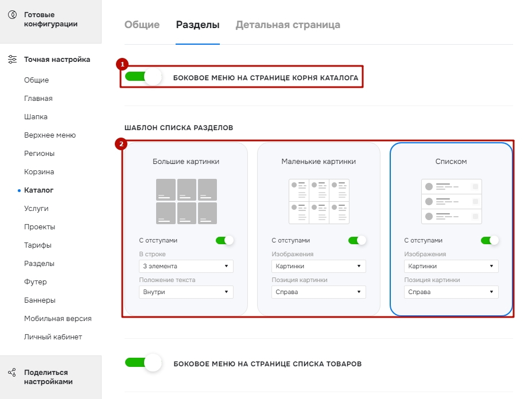Toggle С отступами in Маленькие картинки card
Viewport: 532px width, 399px height.
(358, 240)
